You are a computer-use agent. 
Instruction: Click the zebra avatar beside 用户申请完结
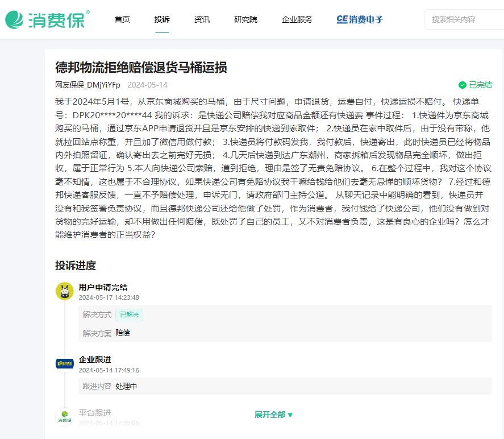point(65,291)
